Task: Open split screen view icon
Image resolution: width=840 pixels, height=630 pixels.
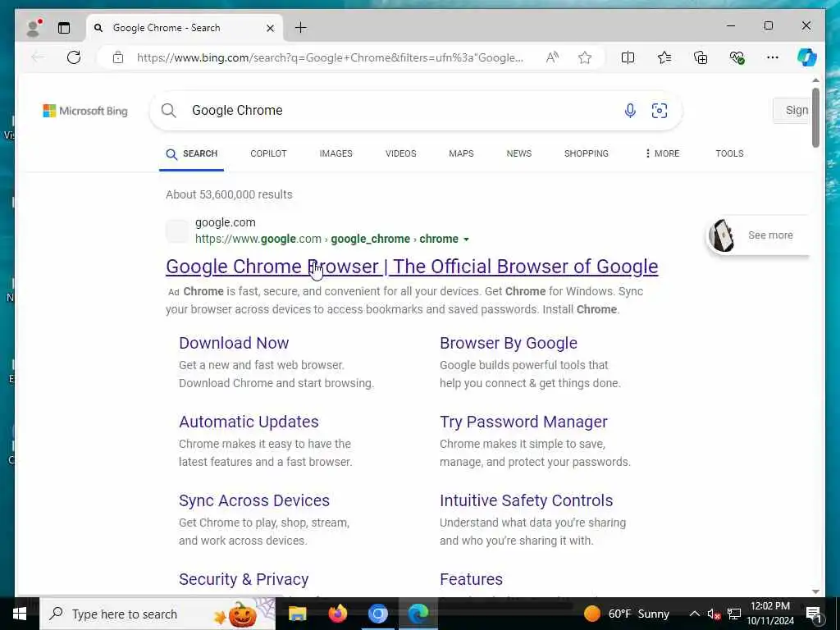Action: point(628,57)
